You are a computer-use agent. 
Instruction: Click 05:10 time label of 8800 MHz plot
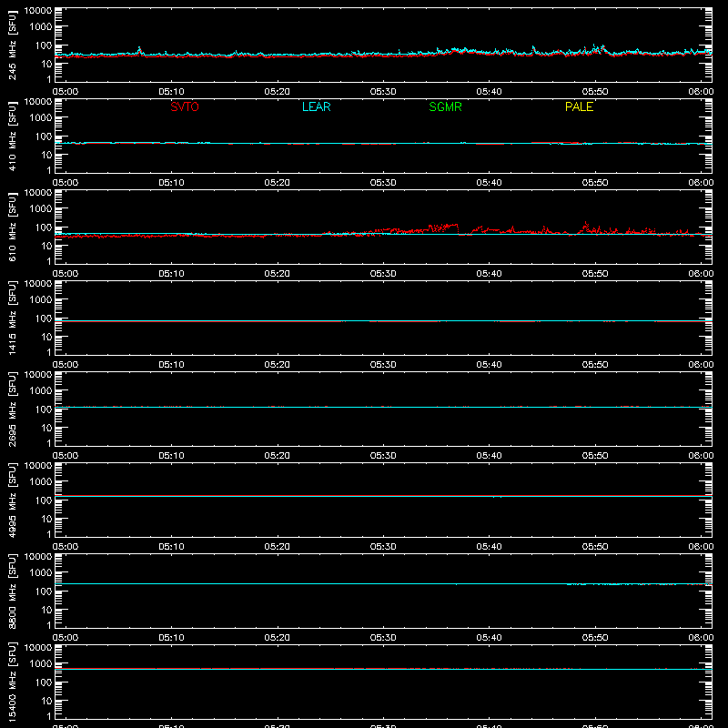click(171, 638)
